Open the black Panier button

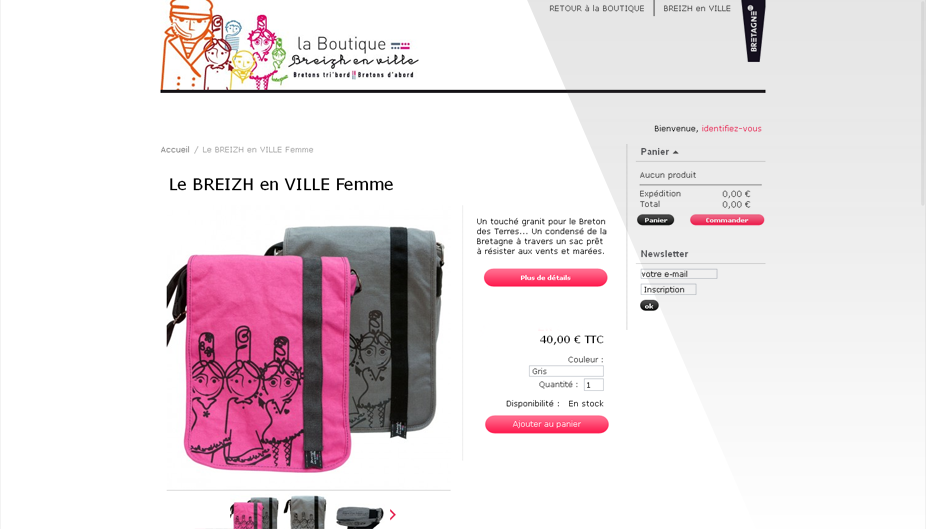656,220
